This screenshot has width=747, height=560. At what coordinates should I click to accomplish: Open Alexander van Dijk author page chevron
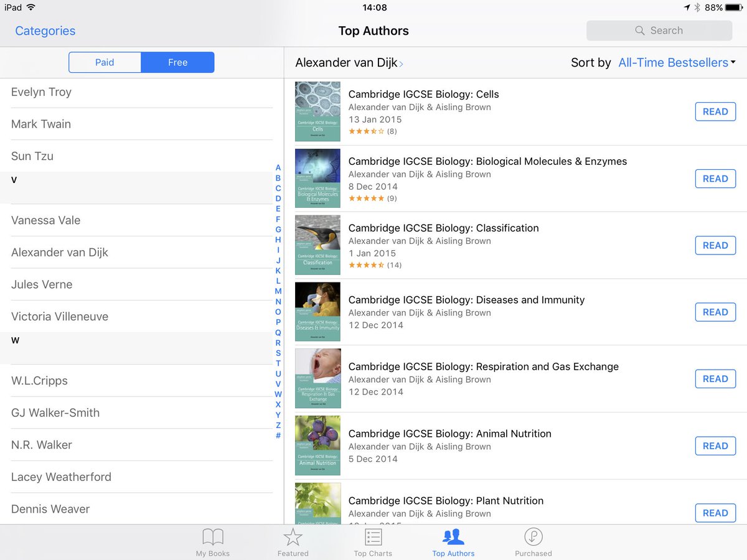click(x=402, y=63)
